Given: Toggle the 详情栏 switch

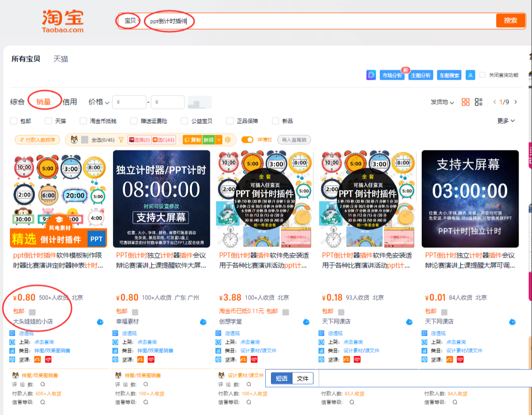Looking at the screenshot, I should tap(247, 139).
